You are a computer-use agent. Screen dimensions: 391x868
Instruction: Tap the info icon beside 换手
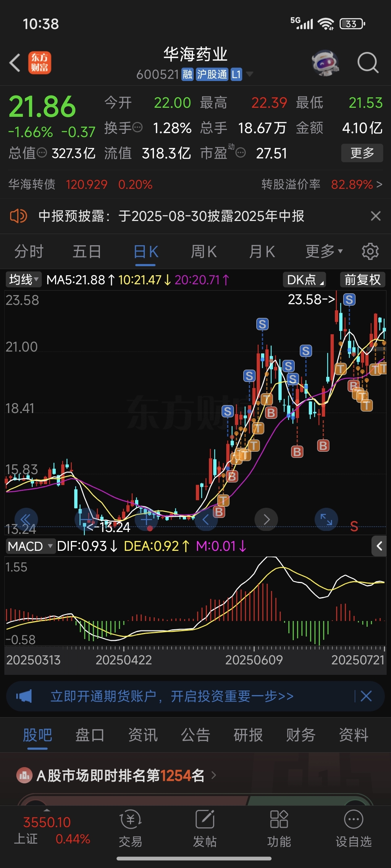[x=138, y=128]
